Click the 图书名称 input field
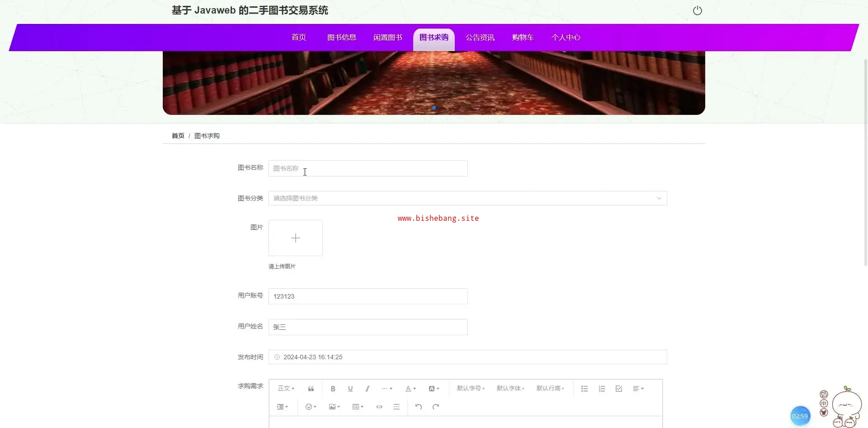The height and width of the screenshot is (428, 868). click(368, 168)
